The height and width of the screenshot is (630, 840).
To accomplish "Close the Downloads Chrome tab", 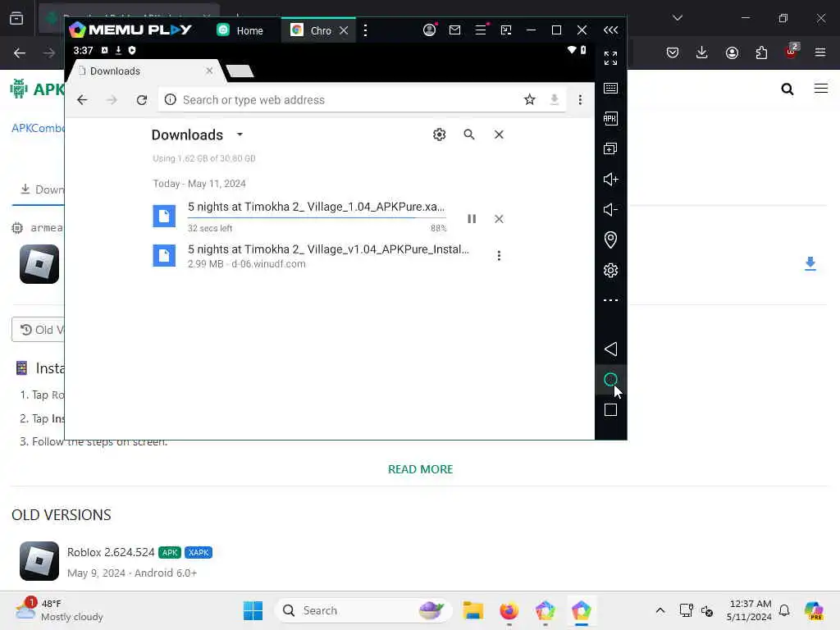I will point(209,71).
